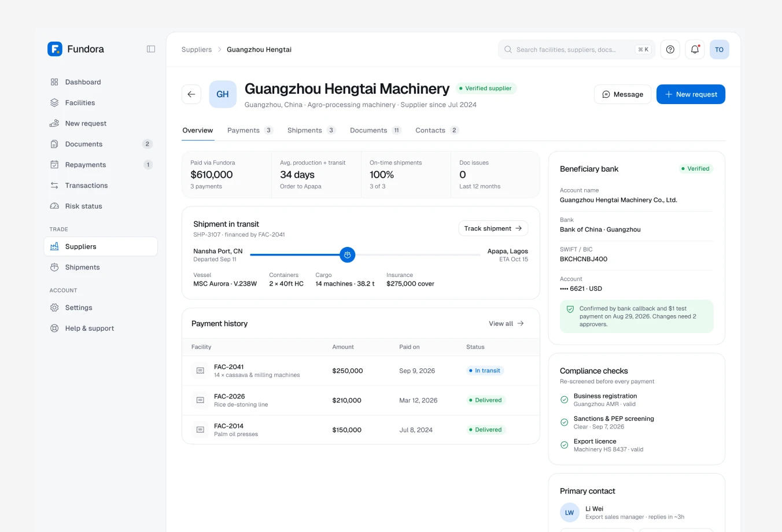Click SWIFT code BKCHCNBJ400

pos(584,259)
